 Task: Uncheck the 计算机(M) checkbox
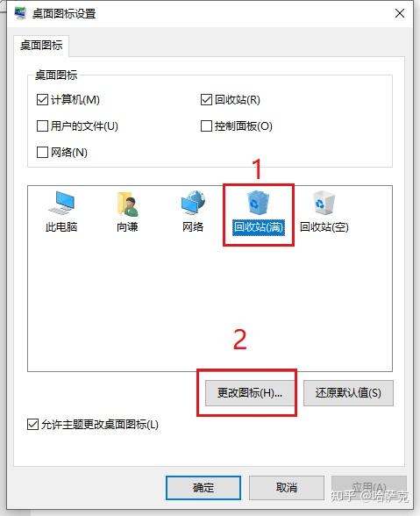tap(42, 99)
